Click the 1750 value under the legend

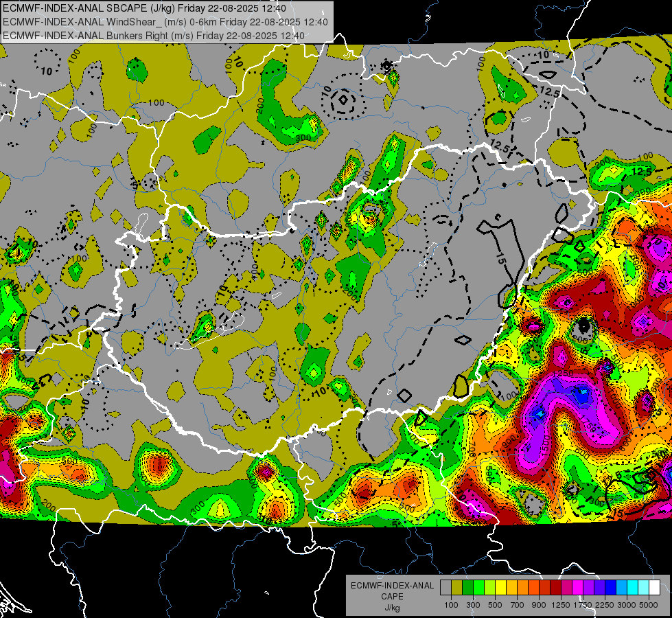[583, 605]
